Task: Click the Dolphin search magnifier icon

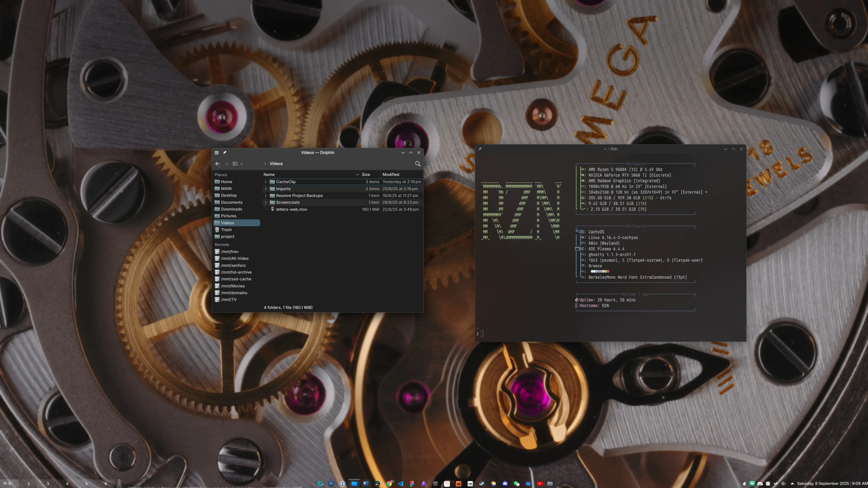Action: (x=417, y=164)
